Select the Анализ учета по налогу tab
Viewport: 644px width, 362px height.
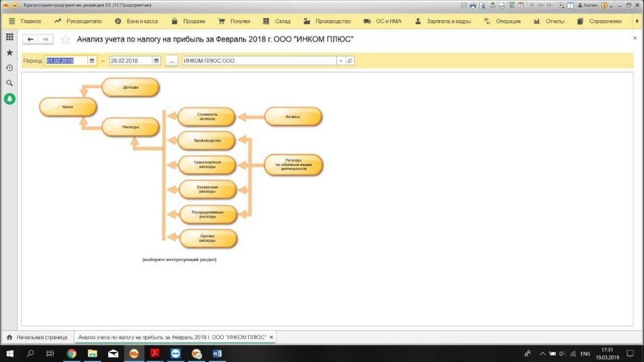coord(172,337)
